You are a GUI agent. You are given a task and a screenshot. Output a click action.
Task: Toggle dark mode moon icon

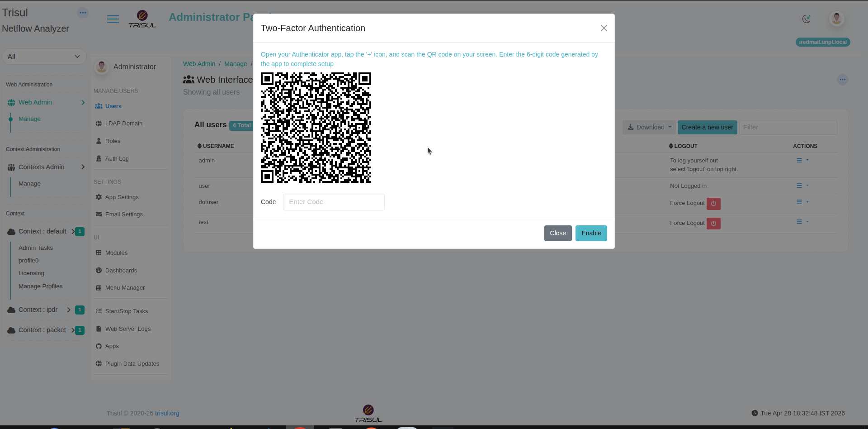(806, 19)
